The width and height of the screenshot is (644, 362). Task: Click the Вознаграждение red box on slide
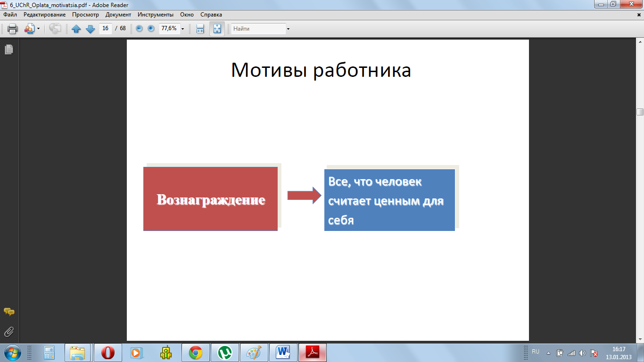pyautogui.click(x=210, y=199)
